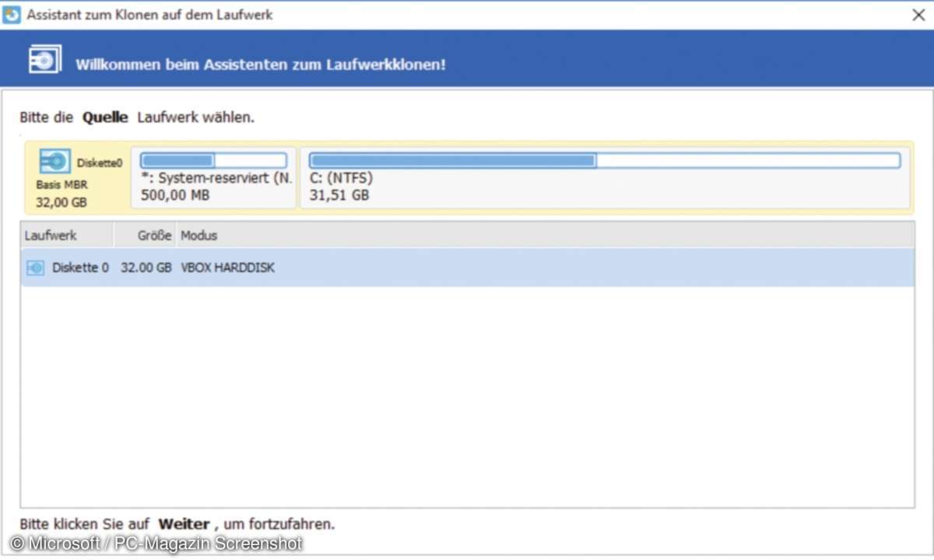
Task: Click the Diskette0 label in partition map
Action: click(100, 163)
